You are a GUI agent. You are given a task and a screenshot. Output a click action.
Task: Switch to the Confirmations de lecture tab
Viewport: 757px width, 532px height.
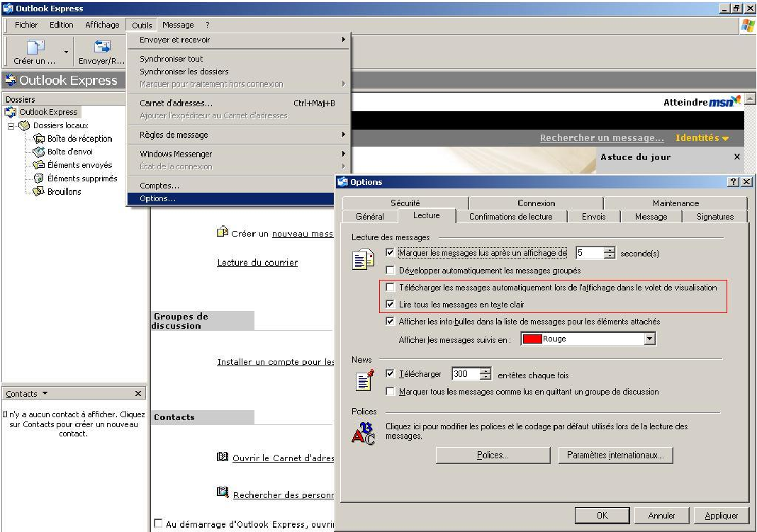coord(511,217)
